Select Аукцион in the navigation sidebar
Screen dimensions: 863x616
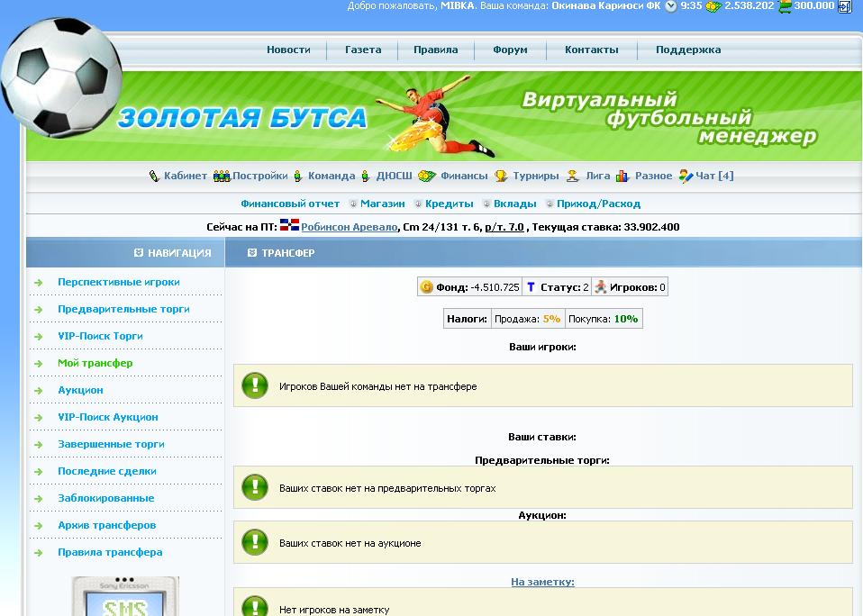(x=80, y=390)
